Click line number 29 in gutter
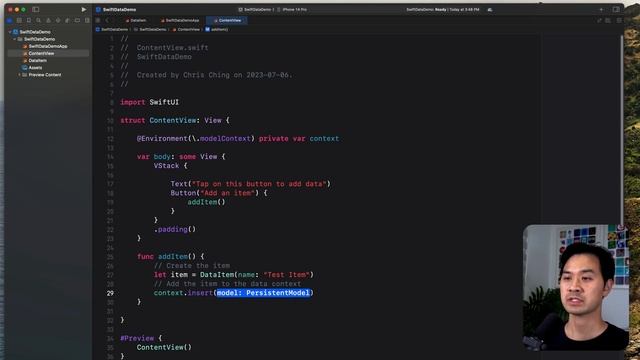 tap(110, 293)
